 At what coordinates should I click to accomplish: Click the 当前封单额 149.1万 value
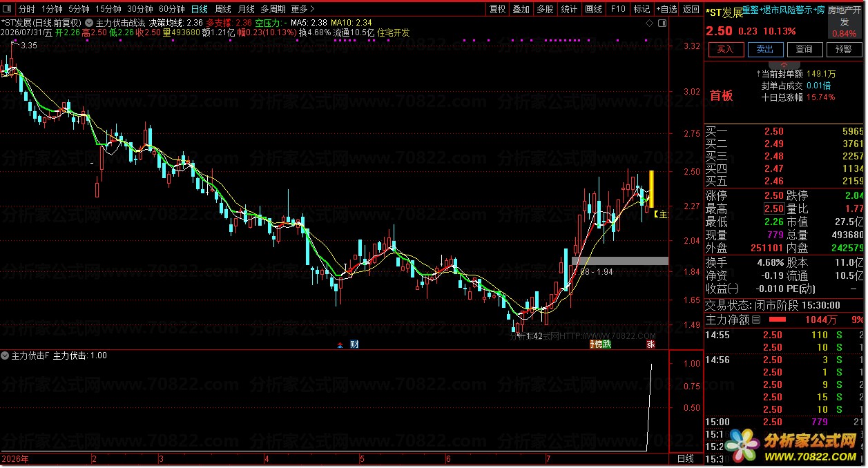[x=821, y=74]
